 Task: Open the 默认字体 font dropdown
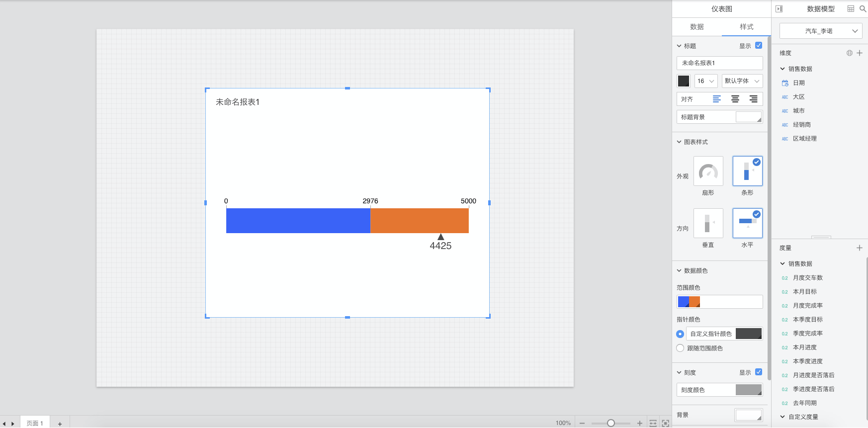742,81
